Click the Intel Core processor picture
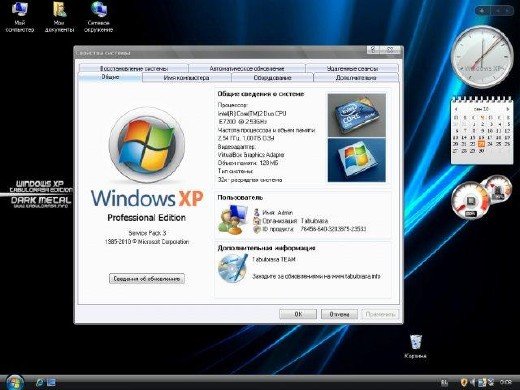 pyautogui.click(x=357, y=115)
